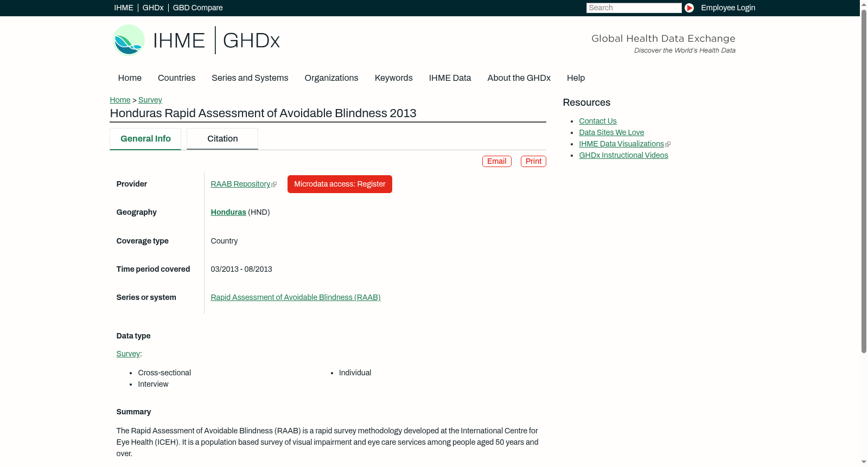This screenshot has width=868, height=467.
Task: Click the scrollbar down arrow
Action: pos(864,463)
